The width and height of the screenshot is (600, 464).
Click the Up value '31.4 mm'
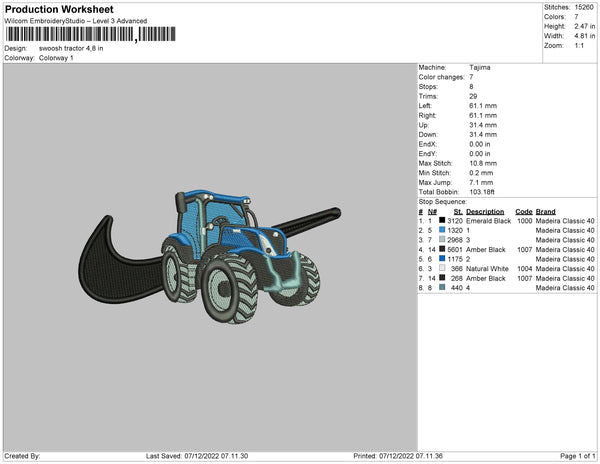483,125
